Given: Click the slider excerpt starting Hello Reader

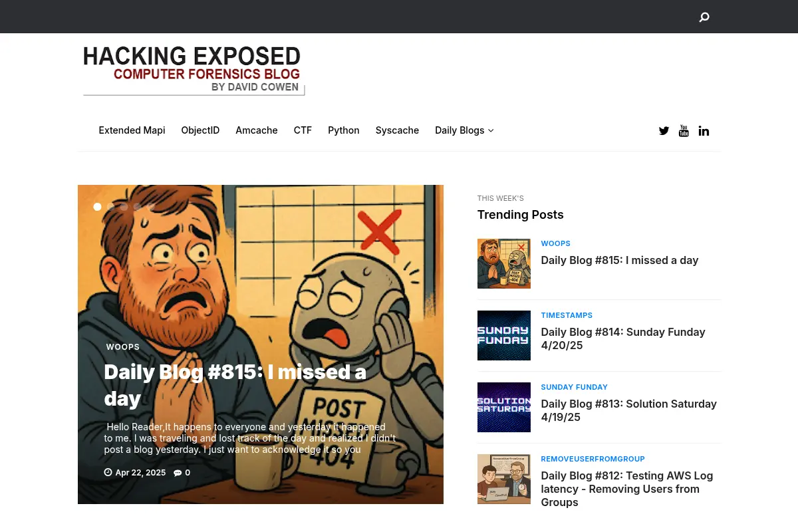Looking at the screenshot, I should [250, 438].
